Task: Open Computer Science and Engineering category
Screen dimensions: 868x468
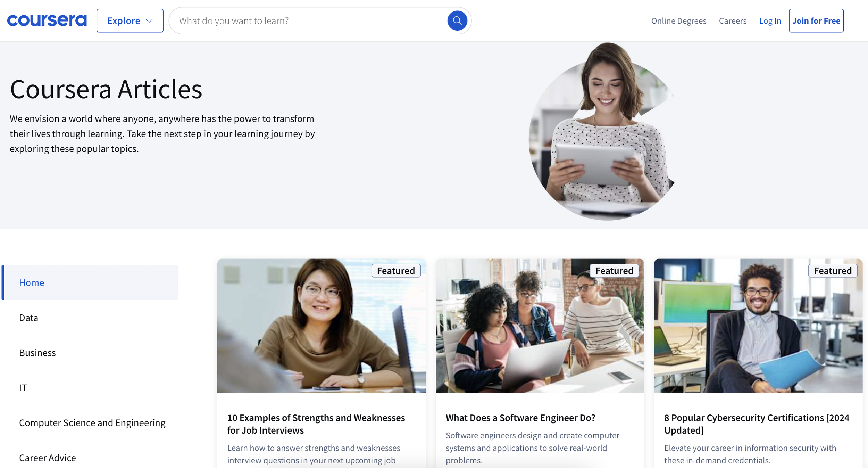Action: point(92,423)
